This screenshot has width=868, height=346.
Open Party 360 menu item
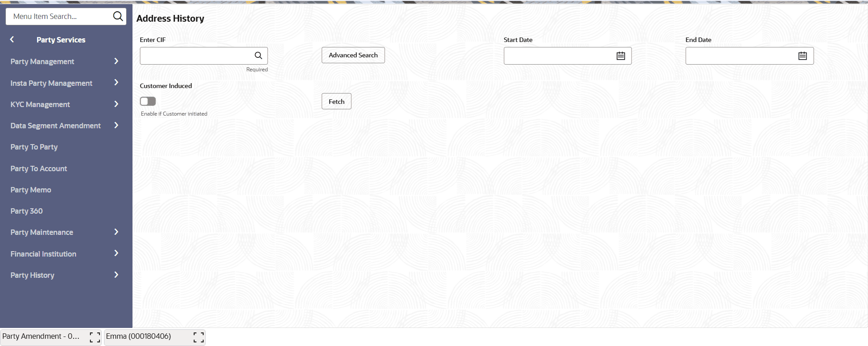pyautogui.click(x=27, y=211)
